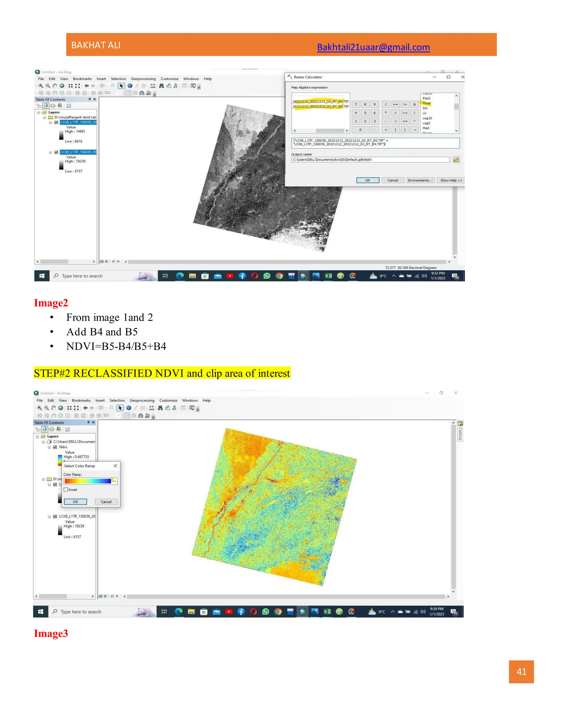The height and width of the screenshot is (728, 563).
Task: Click Cancel in the Select Color Ramp dialog
Action: coord(106,502)
